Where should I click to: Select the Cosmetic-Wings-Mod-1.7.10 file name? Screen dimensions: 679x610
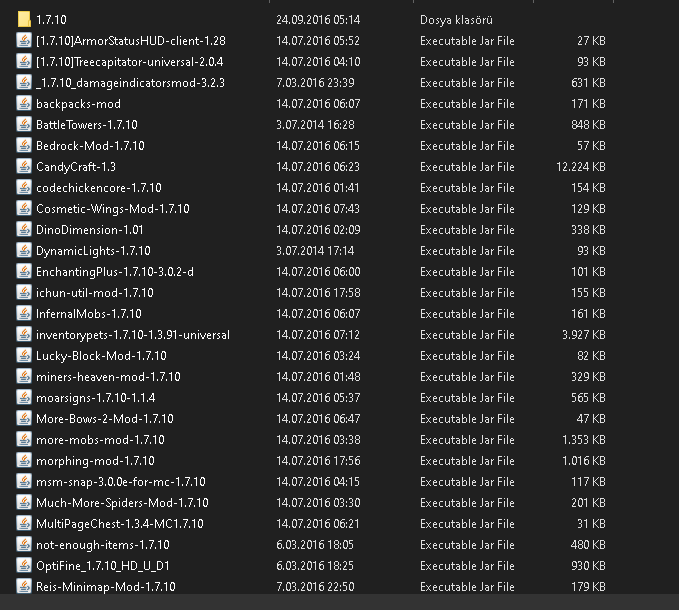point(112,208)
